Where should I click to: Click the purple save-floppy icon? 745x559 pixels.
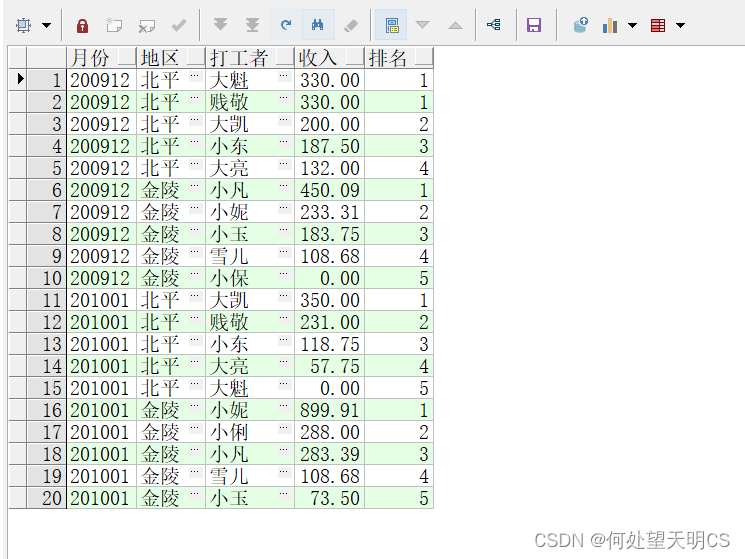click(534, 25)
